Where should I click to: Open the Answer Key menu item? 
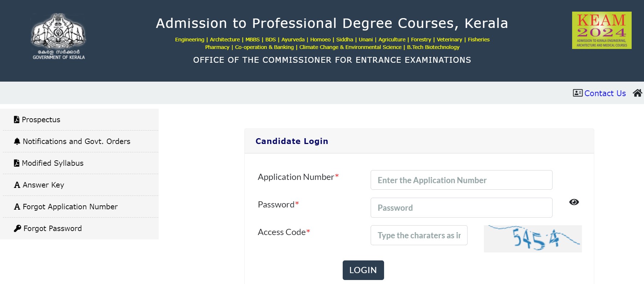tap(43, 185)
